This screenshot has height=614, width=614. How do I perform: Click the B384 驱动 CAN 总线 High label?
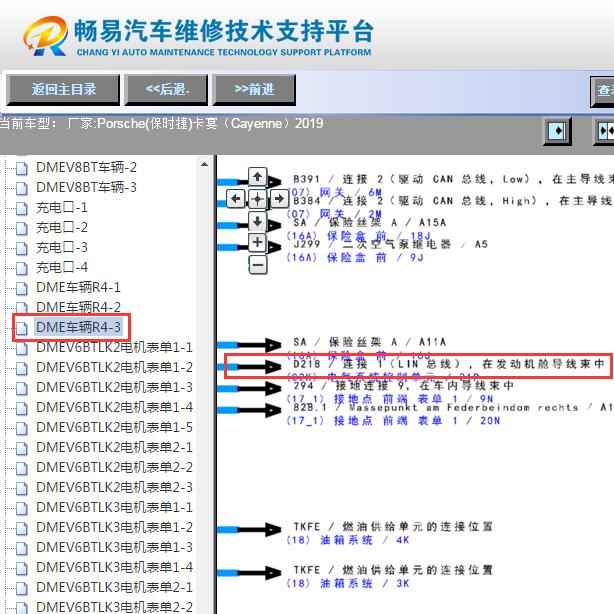point(453,201)
